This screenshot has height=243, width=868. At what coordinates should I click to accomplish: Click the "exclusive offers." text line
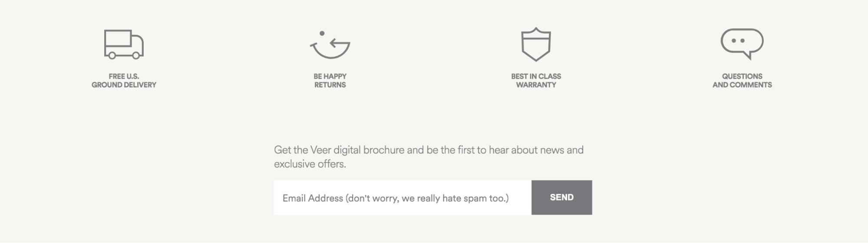pyautogui.click(x=310, y=164)
